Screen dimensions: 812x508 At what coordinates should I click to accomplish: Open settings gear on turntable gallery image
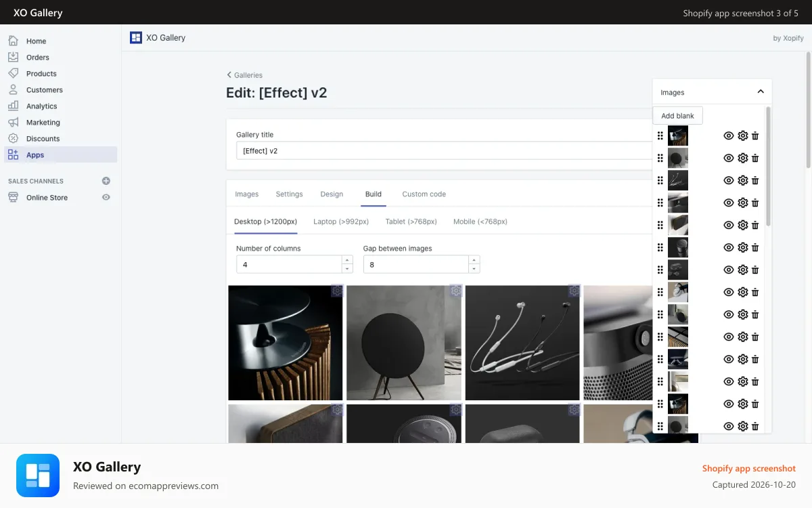pos(337,291)
